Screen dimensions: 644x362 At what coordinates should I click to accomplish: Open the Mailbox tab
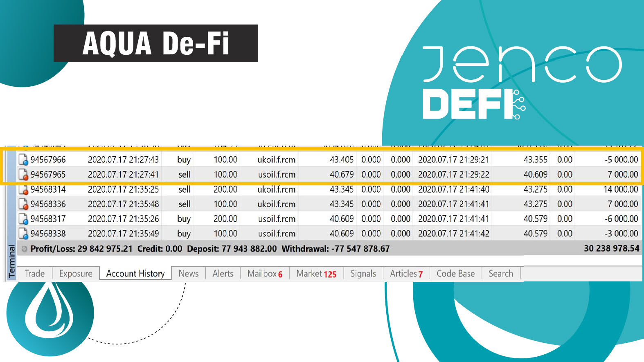point(265,274)
